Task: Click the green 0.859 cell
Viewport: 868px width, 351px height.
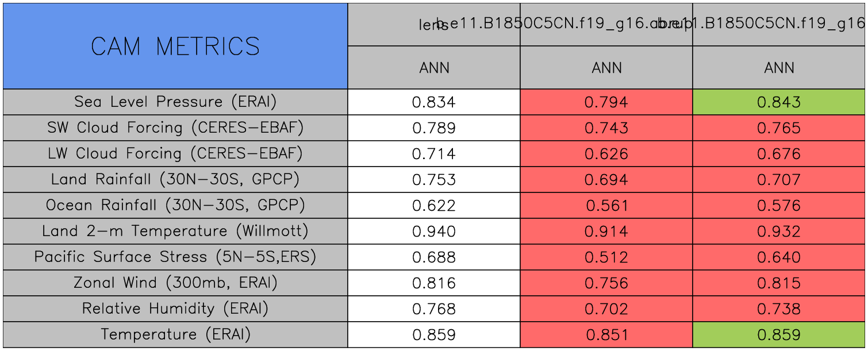Action: pyautogui.click(x=779, y=335)
